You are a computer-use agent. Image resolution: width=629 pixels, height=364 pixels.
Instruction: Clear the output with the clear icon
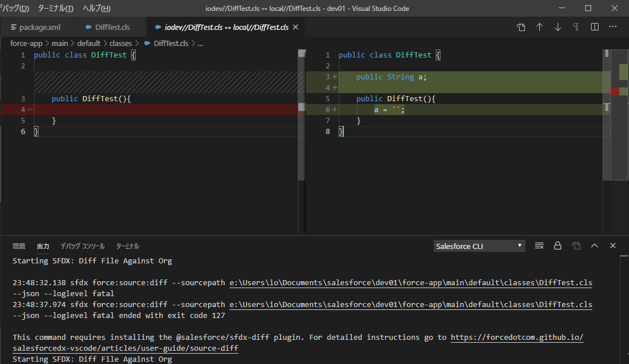[x=539, y=246]
